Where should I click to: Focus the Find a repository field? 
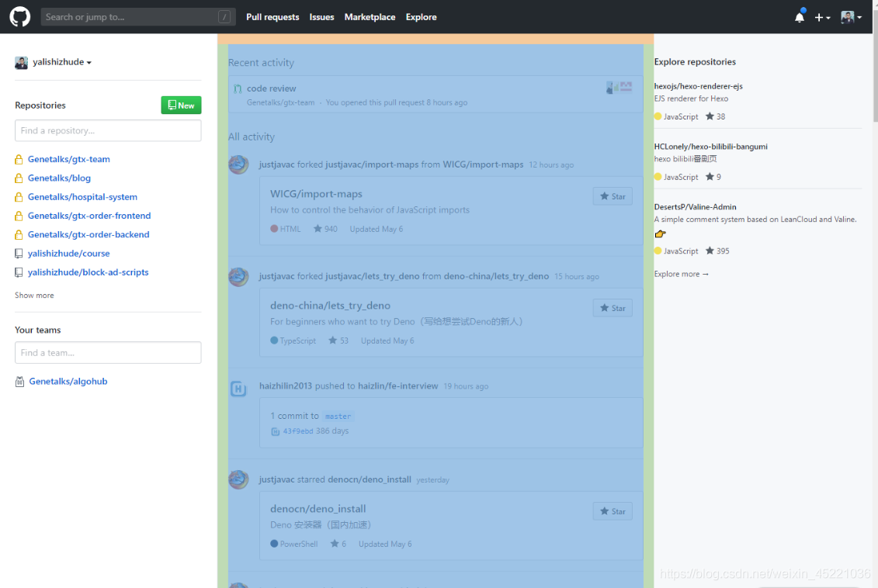pos(108,130)
